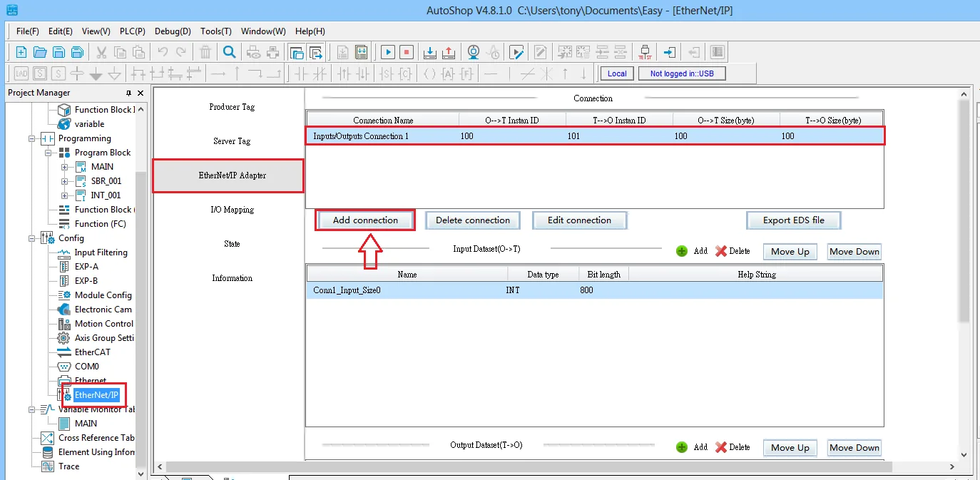This screenshot has width=980, height=480.
Task: Click Move Down for Input Dataset
Action: coord(854,252)
